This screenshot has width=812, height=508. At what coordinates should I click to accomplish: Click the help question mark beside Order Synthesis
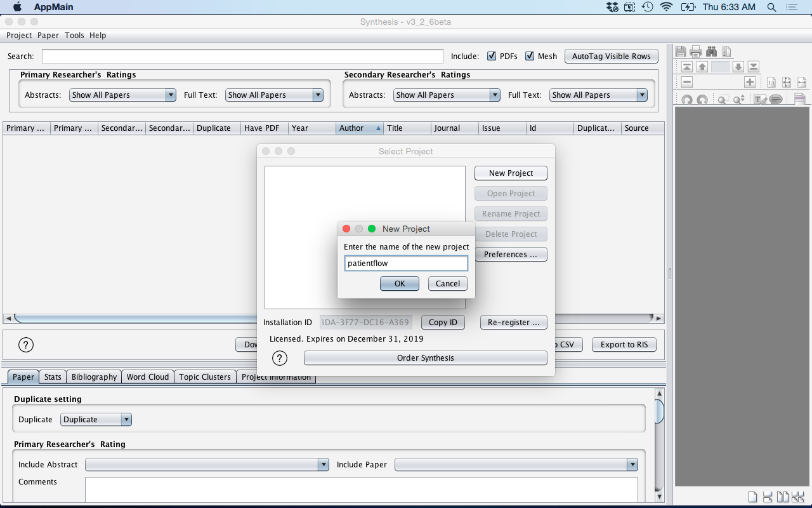279,358
